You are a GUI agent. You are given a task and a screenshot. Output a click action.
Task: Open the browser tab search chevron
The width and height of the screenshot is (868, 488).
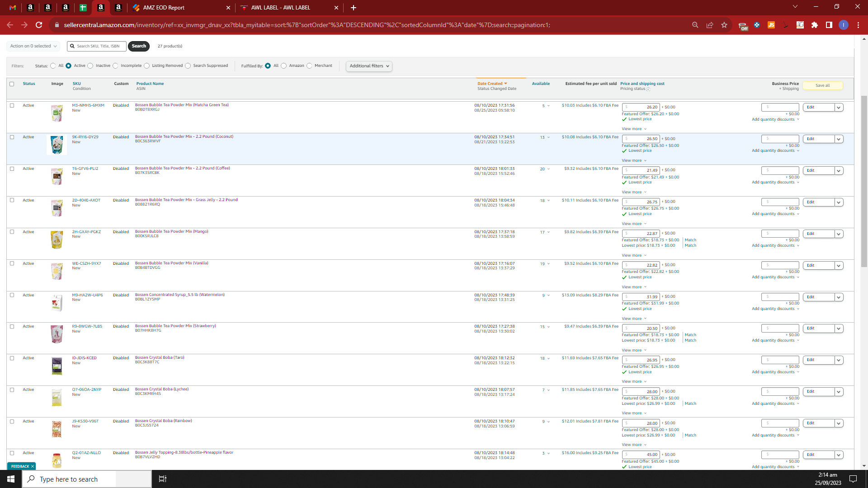coord(795,7)
